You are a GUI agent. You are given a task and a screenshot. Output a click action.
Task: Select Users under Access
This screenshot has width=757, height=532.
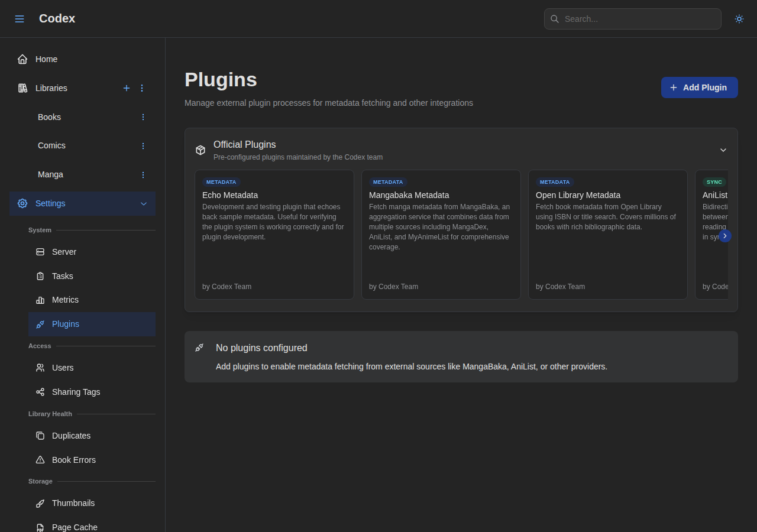pyautogui.click(x=63, y=368)
